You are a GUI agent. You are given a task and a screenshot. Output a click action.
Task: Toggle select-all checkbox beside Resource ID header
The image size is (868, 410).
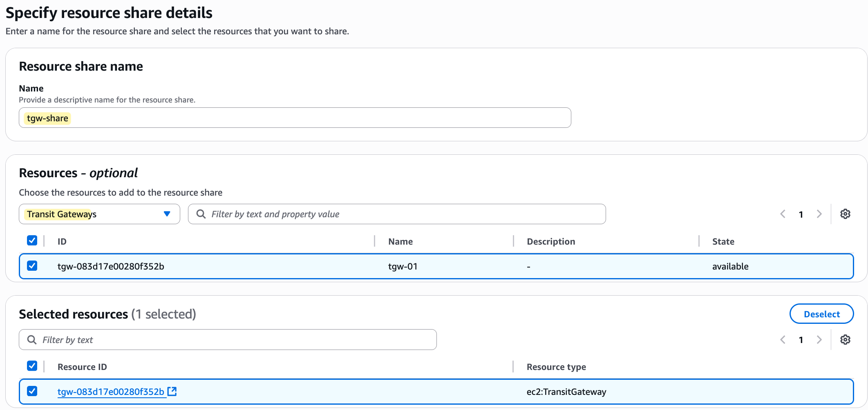[x=32, y=366]
